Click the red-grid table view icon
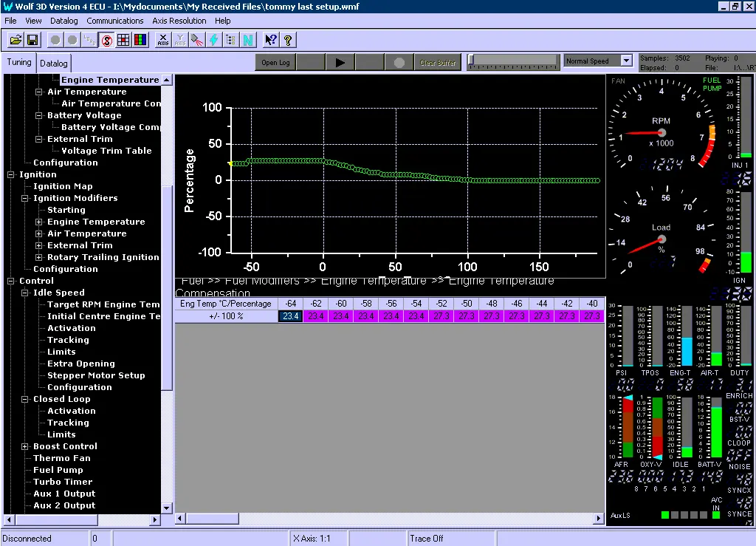756x546 pixels. coord(123,40)
